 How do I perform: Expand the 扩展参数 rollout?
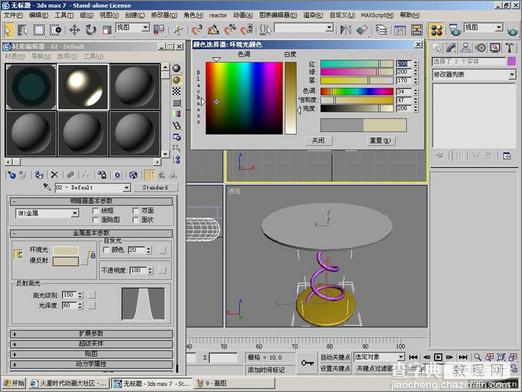click(91, 333)
